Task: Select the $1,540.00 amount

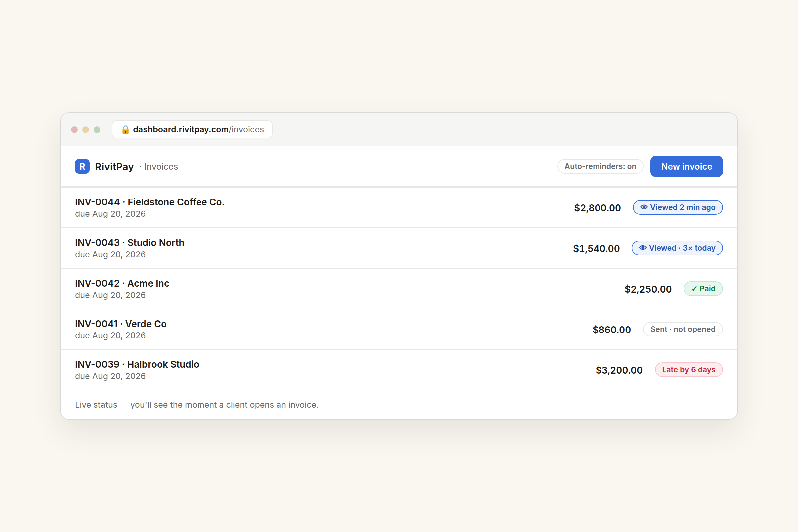Action: [596, 249]
